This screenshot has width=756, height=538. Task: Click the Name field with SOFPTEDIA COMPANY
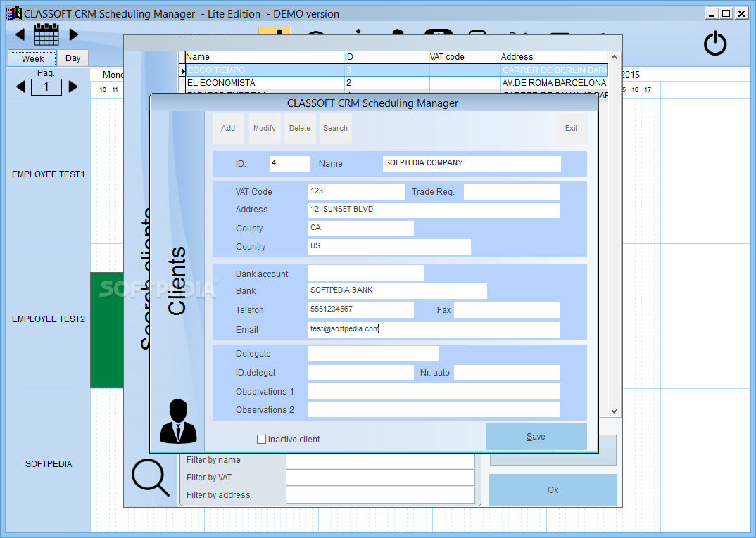[472, 164]
